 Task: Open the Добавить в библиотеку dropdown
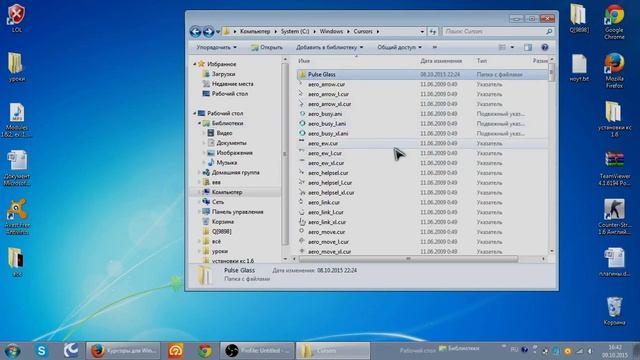329,47
